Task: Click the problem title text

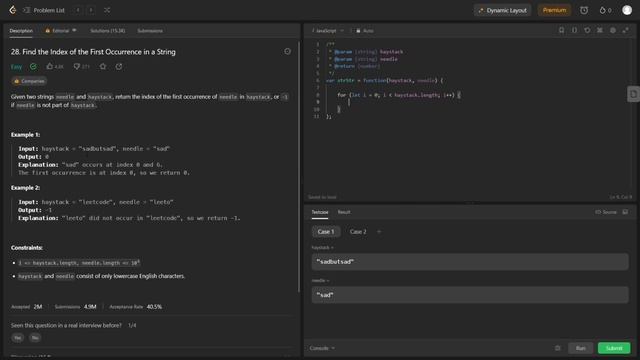Action: pos(93,52)
